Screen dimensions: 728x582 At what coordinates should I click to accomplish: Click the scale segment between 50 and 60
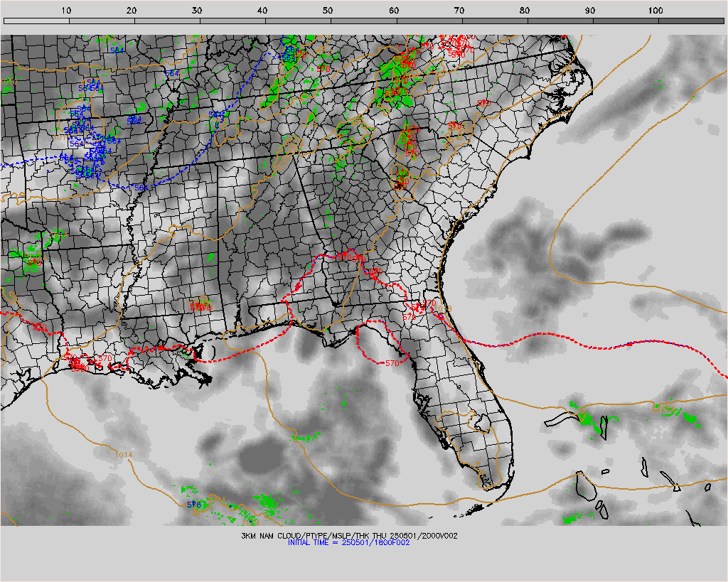click(x=364, y=21)
